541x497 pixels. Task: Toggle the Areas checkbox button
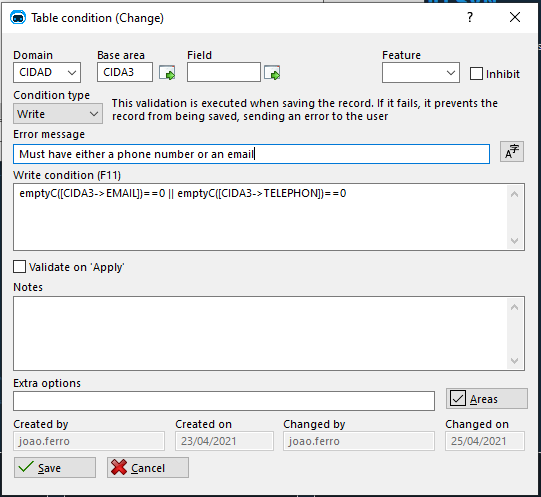(486, 399)
